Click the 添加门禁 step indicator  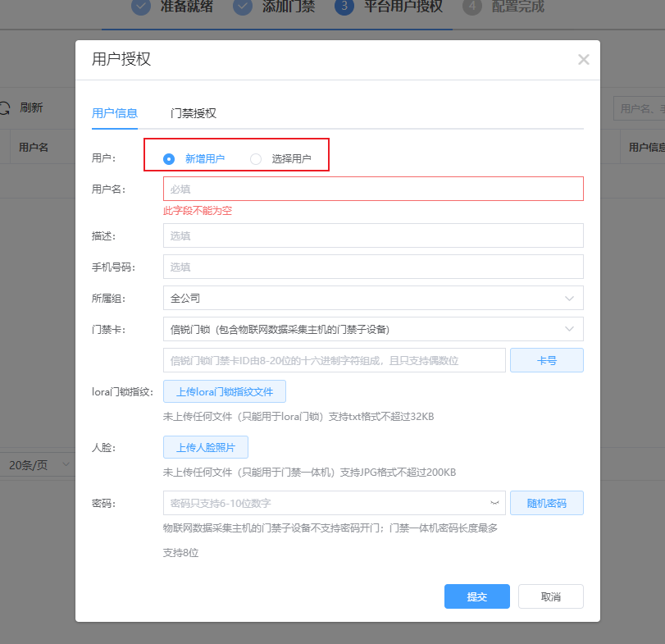pos(274,7)
